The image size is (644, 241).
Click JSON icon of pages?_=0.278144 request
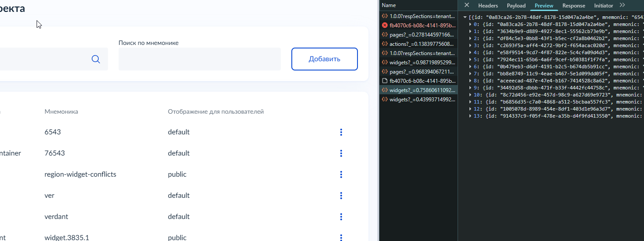[x=385, y=34]
